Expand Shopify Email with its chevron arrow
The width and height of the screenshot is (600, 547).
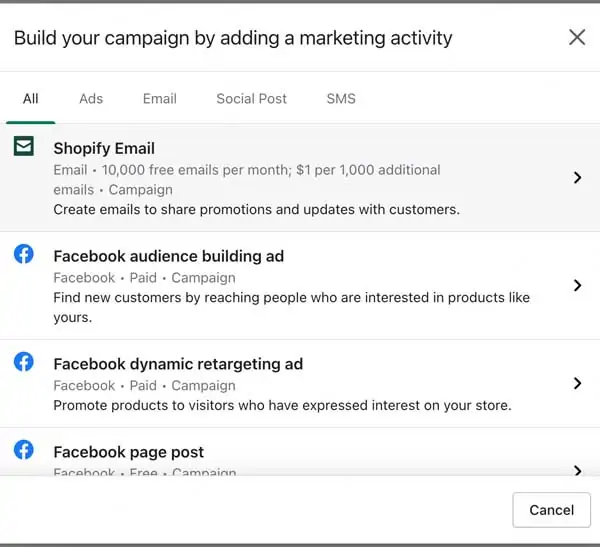pyautogui.click(x=577, y=178)
